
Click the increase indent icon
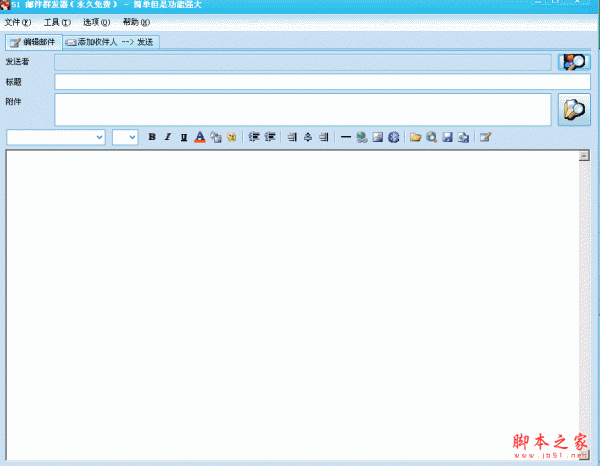270,137
